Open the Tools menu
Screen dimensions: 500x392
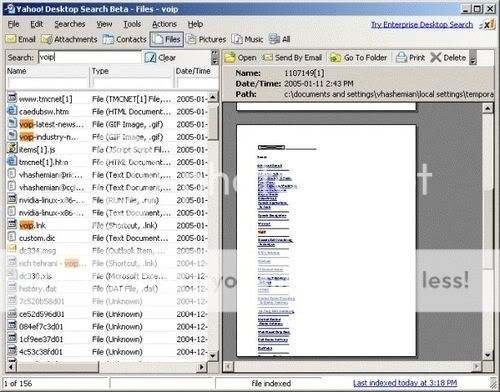132,24
